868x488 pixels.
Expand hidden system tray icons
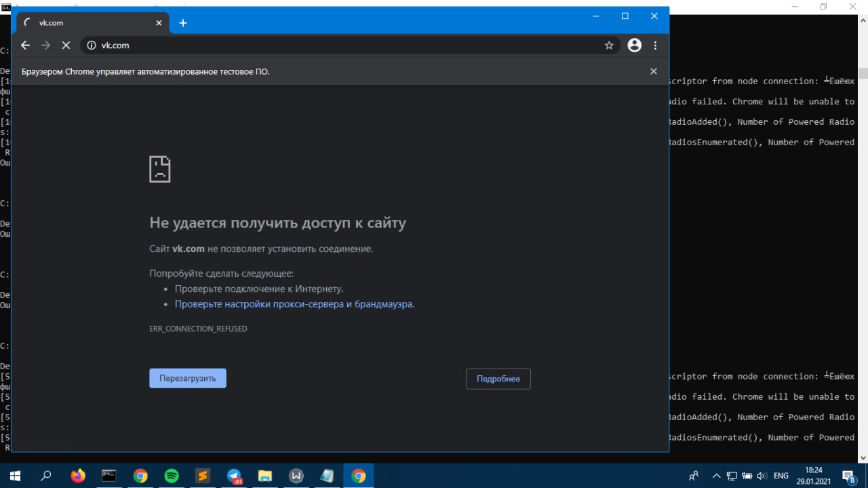tap(716, 476)
